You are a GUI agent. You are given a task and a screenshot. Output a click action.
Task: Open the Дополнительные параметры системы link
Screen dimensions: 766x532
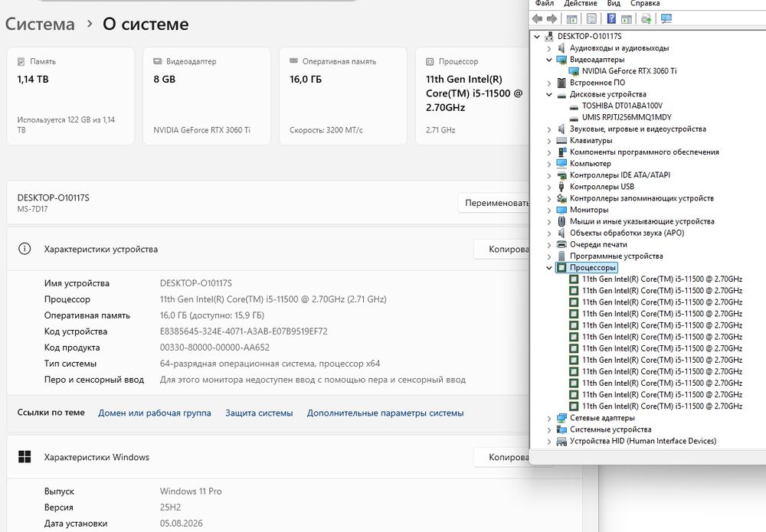pos(385,413)
